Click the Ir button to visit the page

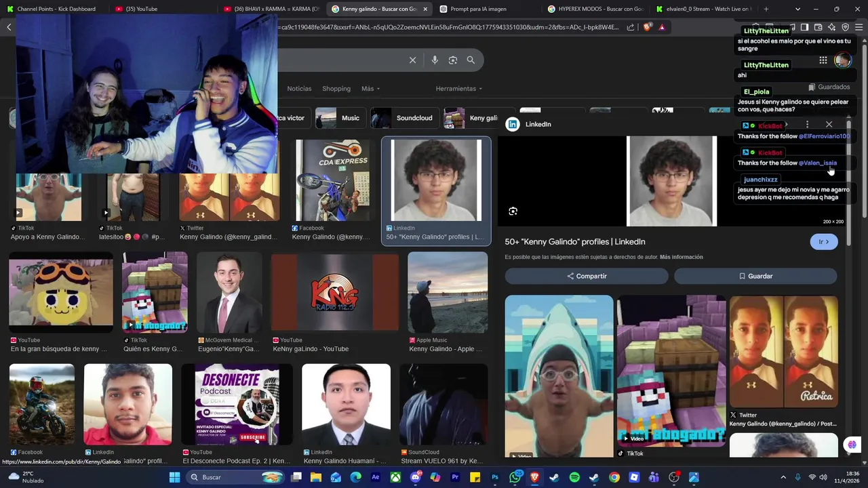[824, 242]
